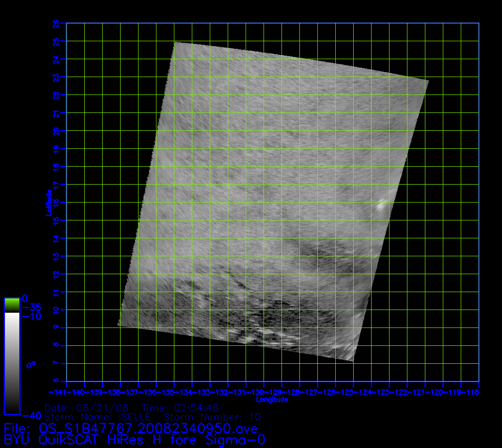Click the latitude 6 tick label
Viewport: 502px width, 448px height.
(x=56, y=381)
